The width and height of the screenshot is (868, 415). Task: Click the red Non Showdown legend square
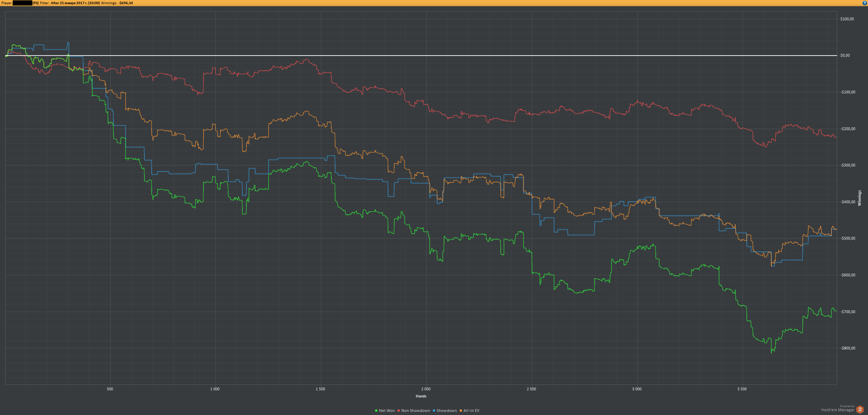pyautogui.click(x=399, y=411)
